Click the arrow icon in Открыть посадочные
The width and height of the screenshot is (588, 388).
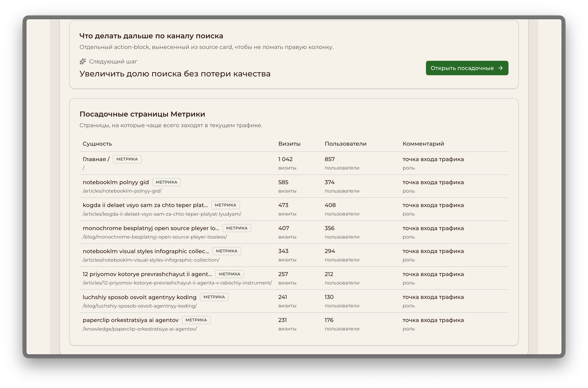(x=500, y=68)
